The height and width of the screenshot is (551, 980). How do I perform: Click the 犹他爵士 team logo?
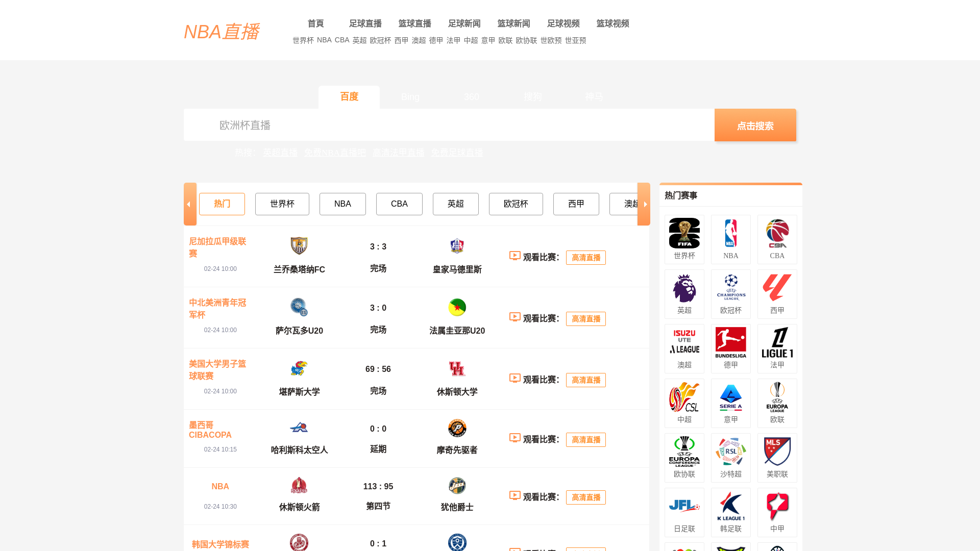tap(457, 486)
